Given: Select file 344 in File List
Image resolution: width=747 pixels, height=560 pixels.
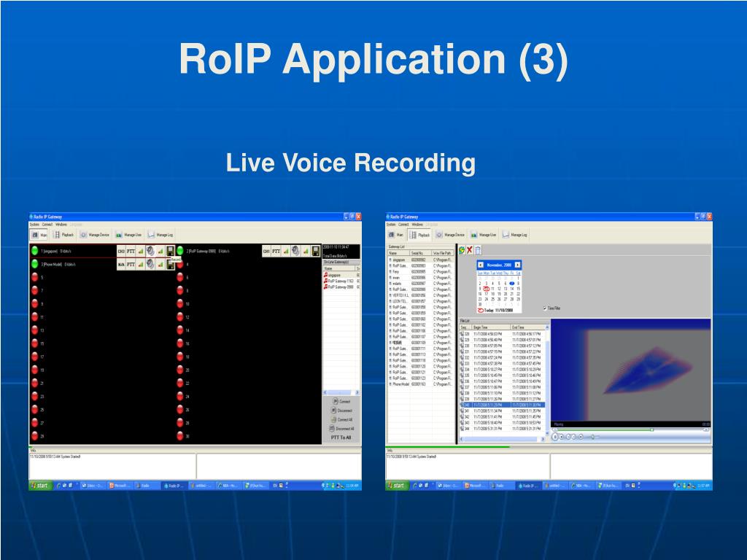Looking at the screenshot, I should [502, 429].
